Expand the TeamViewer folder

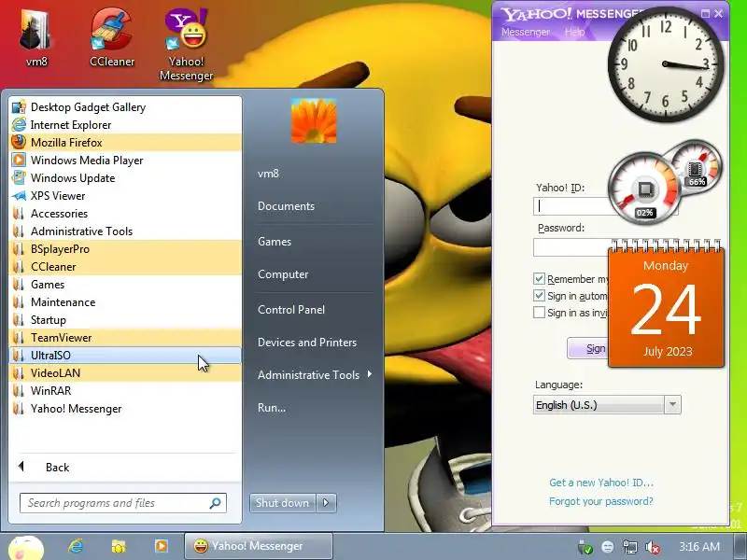click(x=125, y=338)
